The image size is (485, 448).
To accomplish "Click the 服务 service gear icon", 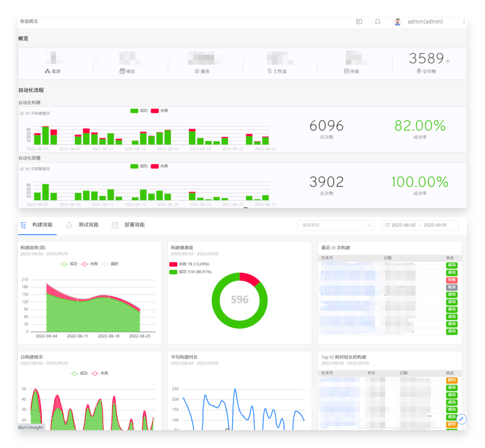I will (197, 71).
